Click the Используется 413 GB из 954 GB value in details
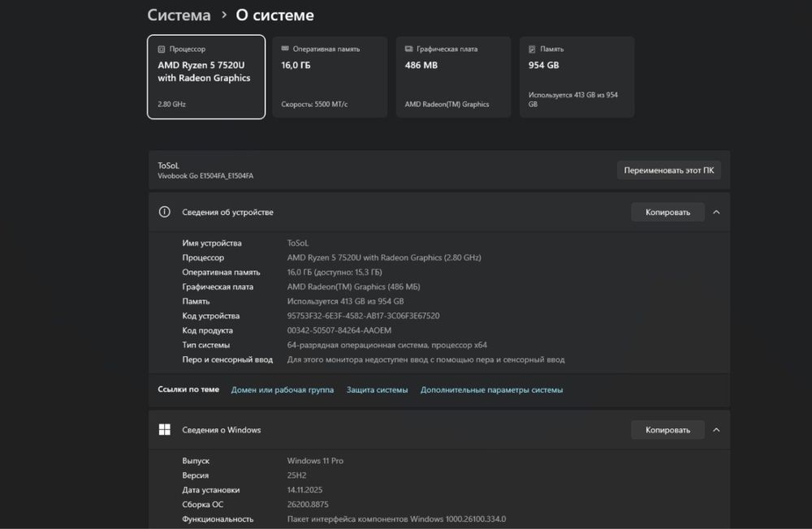Image resolution: width=812 pixels, height=529 pixels. pos(345,301)
